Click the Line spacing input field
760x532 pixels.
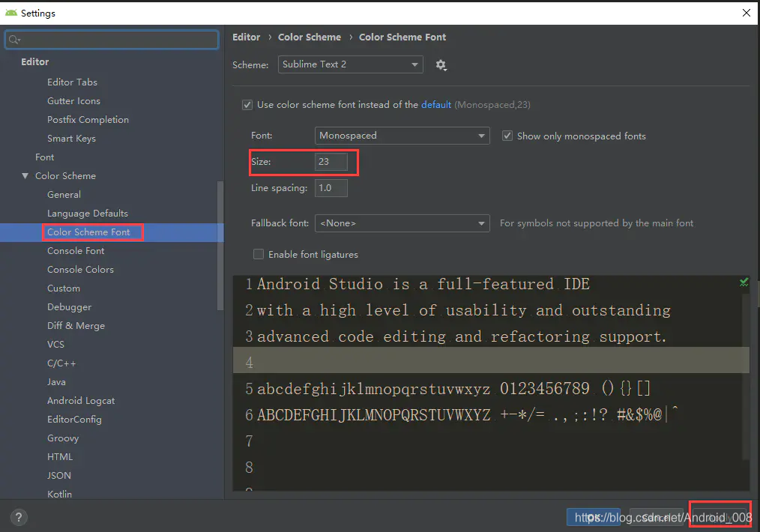coord(331,188)
